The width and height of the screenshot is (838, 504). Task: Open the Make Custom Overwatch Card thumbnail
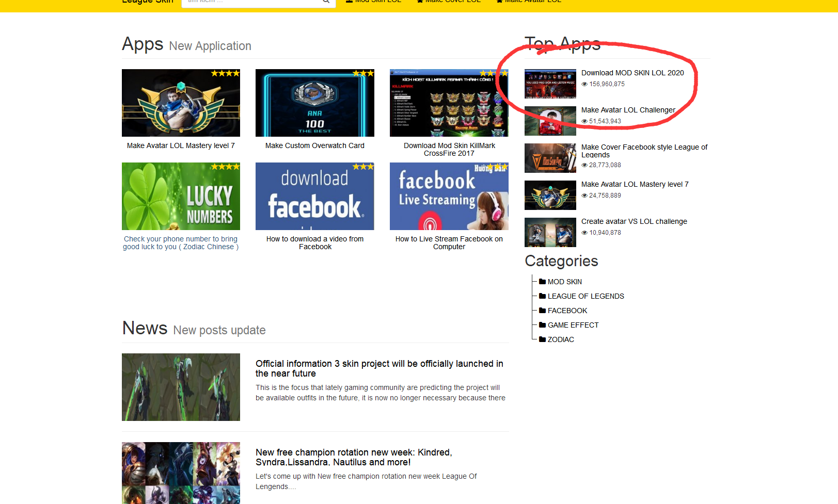point(315,103)
